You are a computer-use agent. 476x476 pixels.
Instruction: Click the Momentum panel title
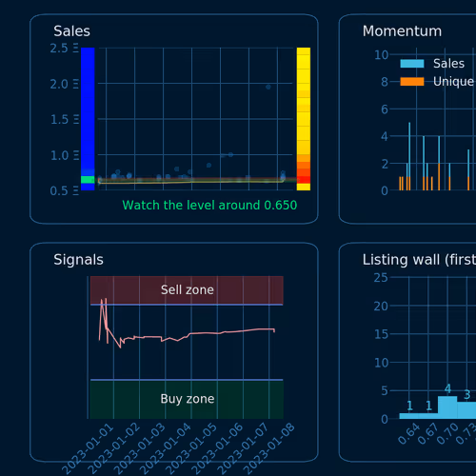pos(402,31)
